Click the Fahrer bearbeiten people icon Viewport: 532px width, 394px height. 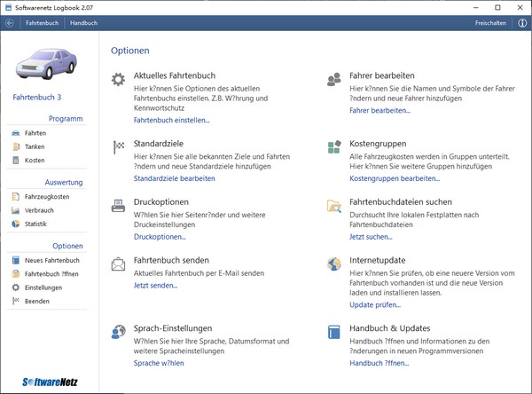333,80
